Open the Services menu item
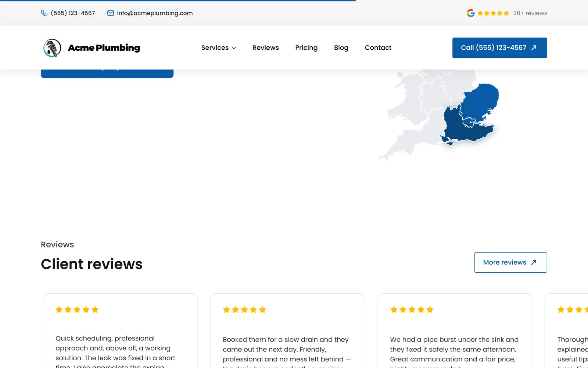 (219, 48)
